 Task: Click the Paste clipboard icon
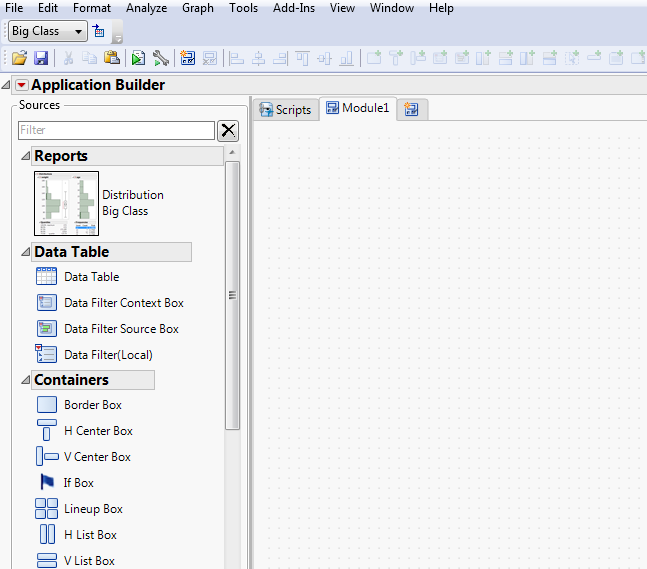click(112, 59)
